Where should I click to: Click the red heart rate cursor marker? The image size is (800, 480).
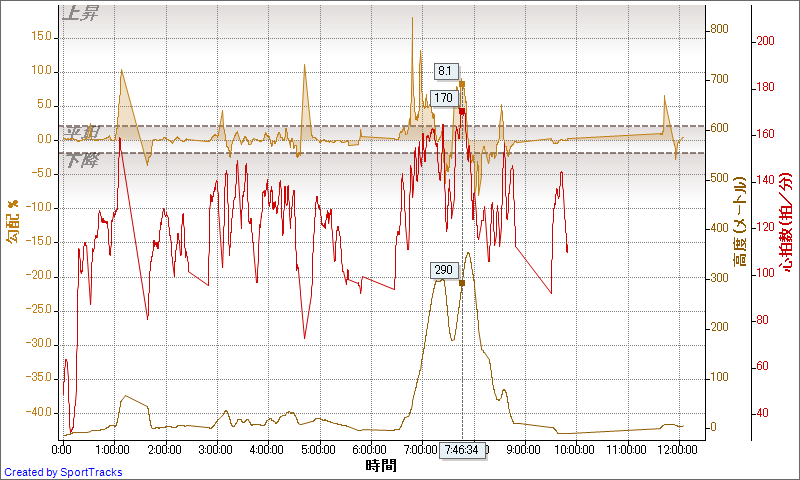coord(462,111)
